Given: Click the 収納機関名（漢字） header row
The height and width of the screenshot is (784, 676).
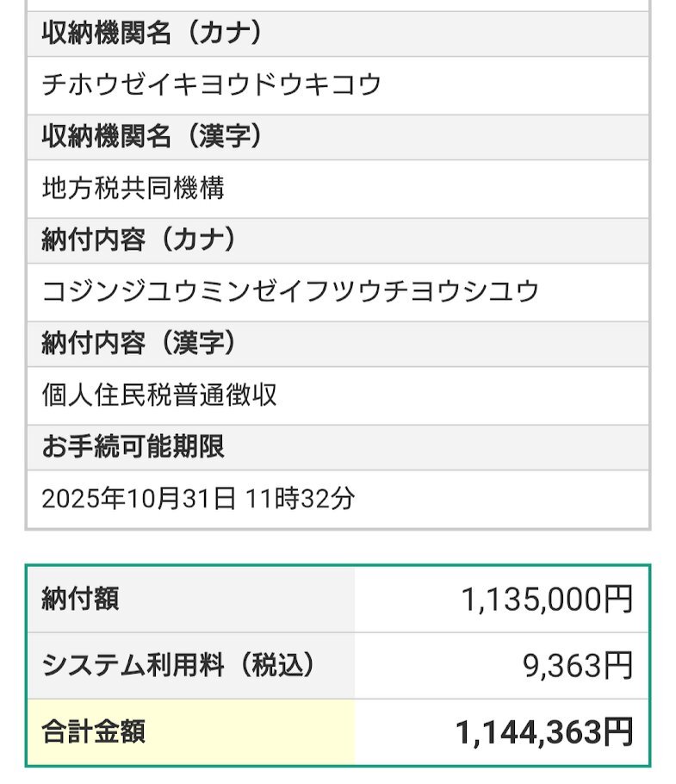Looking at the screenshot, I should pos(338,137).
